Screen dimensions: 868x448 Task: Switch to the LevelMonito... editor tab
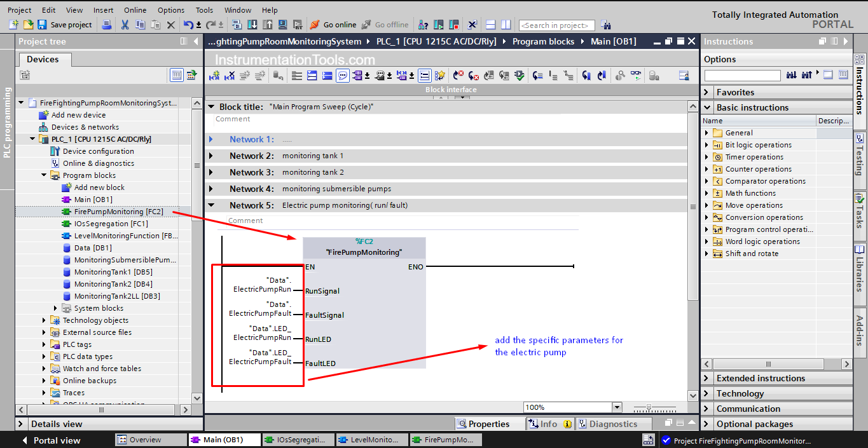[369, 440]
